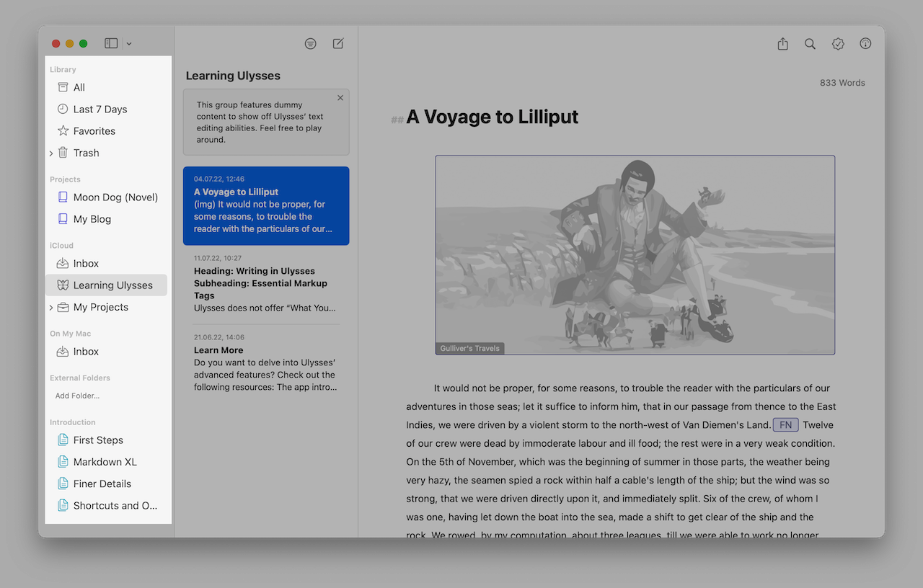Click the Gulliver's Travels image
The width and height of the screenshot is (923, 588).
coord(635,255)
